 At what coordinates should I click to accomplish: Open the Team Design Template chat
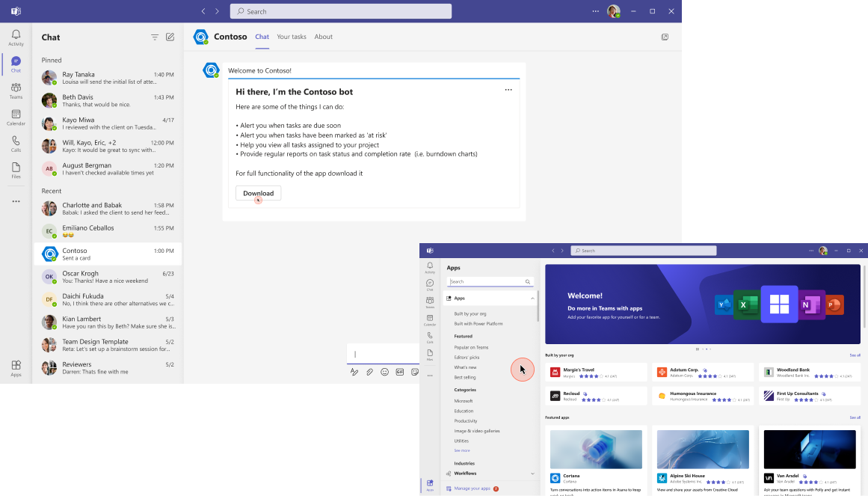click(108, 345)
